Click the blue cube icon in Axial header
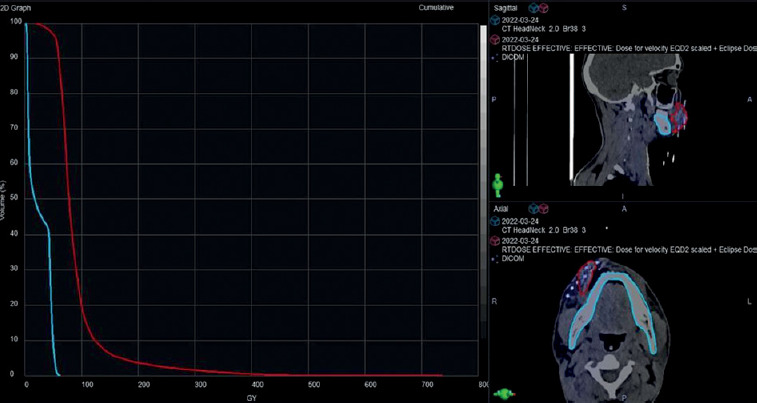 click(534, 209)
